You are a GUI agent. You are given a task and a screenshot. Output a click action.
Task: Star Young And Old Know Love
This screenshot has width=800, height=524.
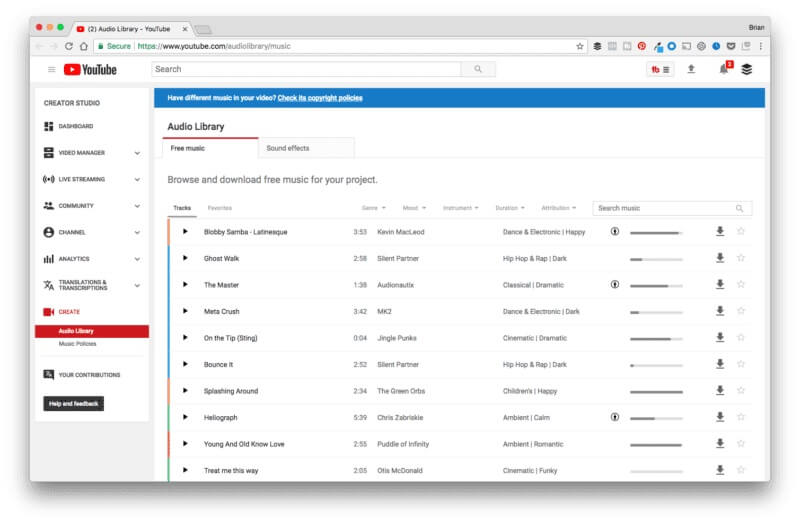pyautogui.click(x=741, y=443)
